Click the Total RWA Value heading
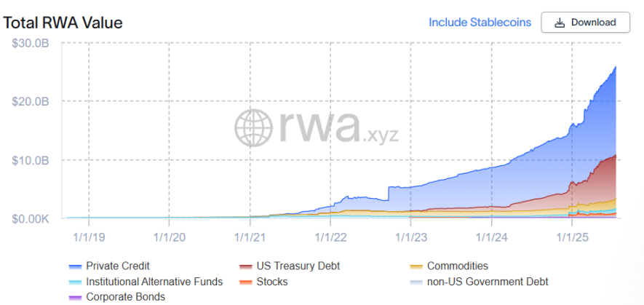This screenshot has width=644, height=305. coord(63,23)
